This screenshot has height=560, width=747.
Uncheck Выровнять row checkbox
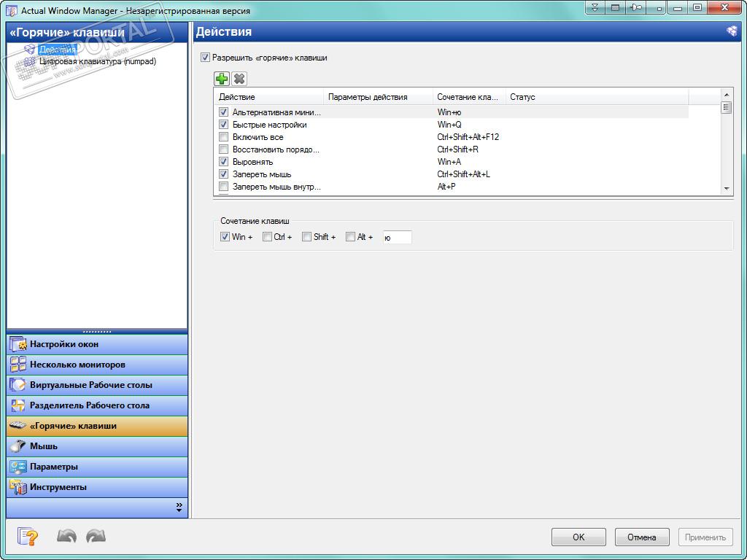[x=223, y=162]
